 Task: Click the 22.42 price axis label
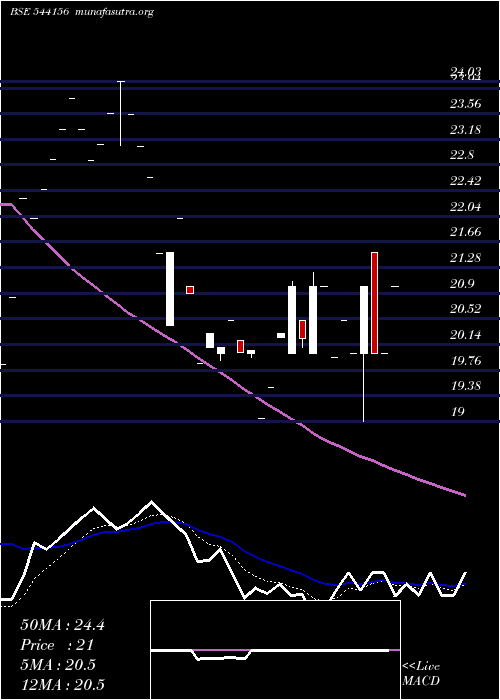point(465,181)
